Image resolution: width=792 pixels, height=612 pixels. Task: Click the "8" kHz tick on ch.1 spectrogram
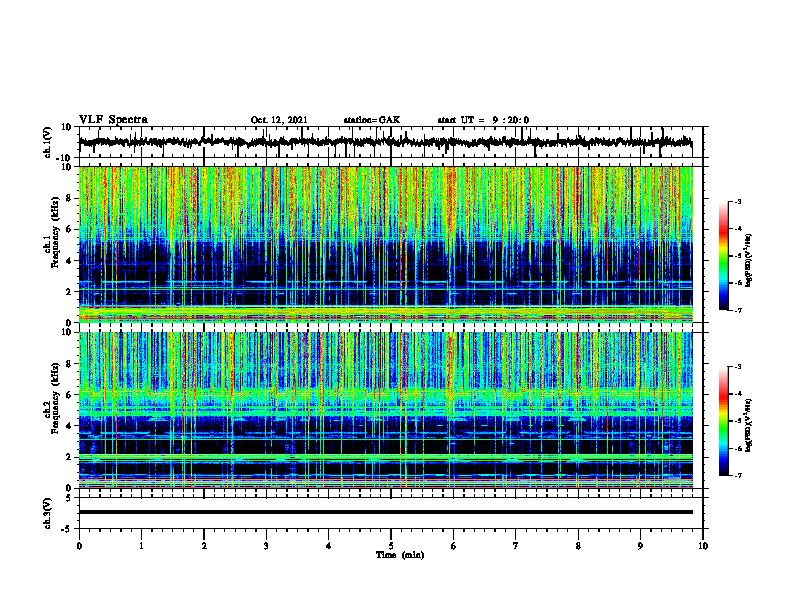click(71, 198)
